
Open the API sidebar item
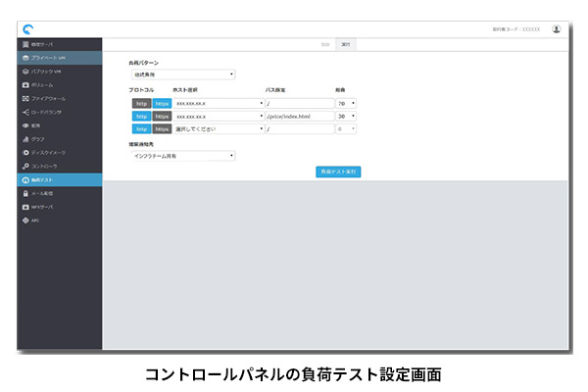click(x=35, y=220)
